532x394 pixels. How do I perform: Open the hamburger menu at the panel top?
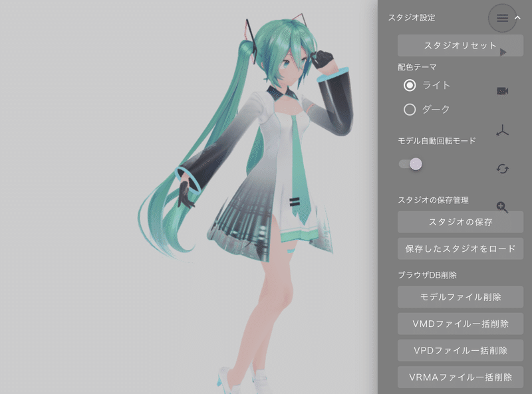coord(502,18)
